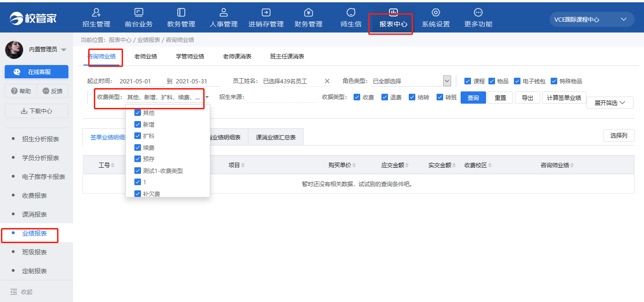Click the admin avatar picture

(x=14, y=49)
